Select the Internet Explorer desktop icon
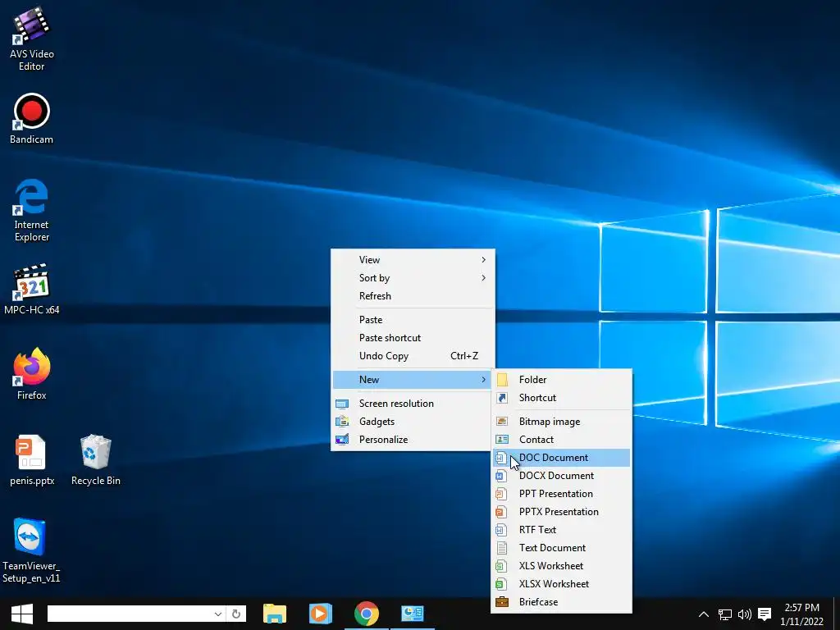840x630 pixels. [x=32, y=210]
